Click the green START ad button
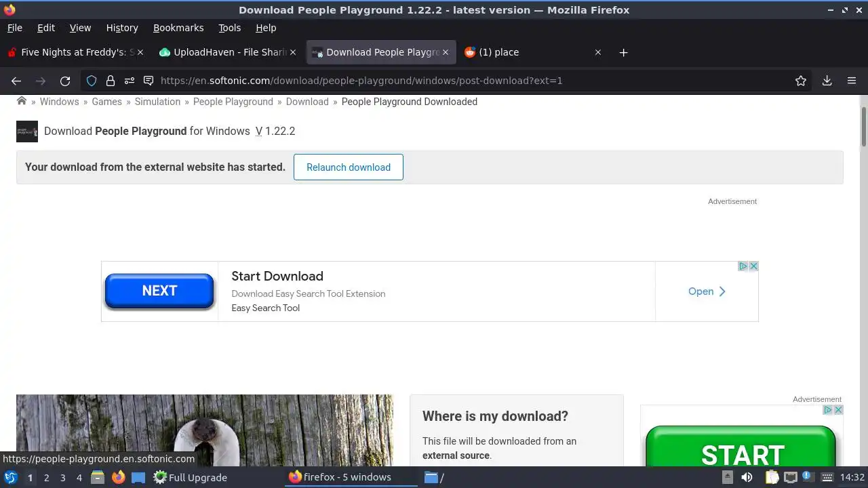The image size is (868, 488). 741,447
